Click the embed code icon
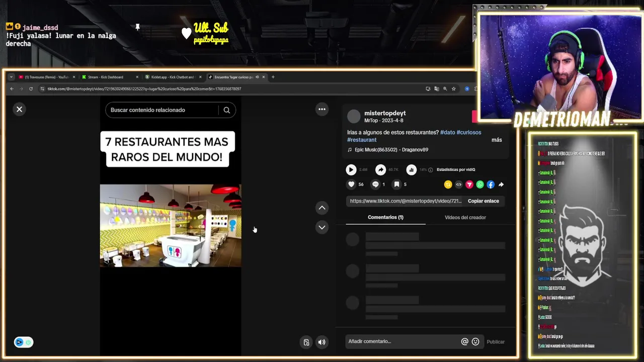This screenshot has height=362, width=644. click(x=458, y=185)
